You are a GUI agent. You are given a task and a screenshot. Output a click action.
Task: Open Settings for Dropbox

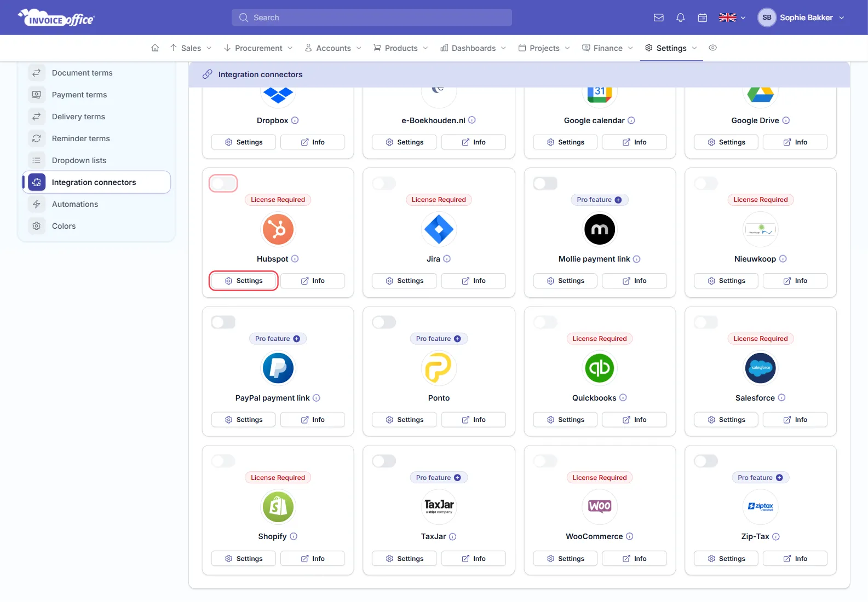(x=244, y=142)
